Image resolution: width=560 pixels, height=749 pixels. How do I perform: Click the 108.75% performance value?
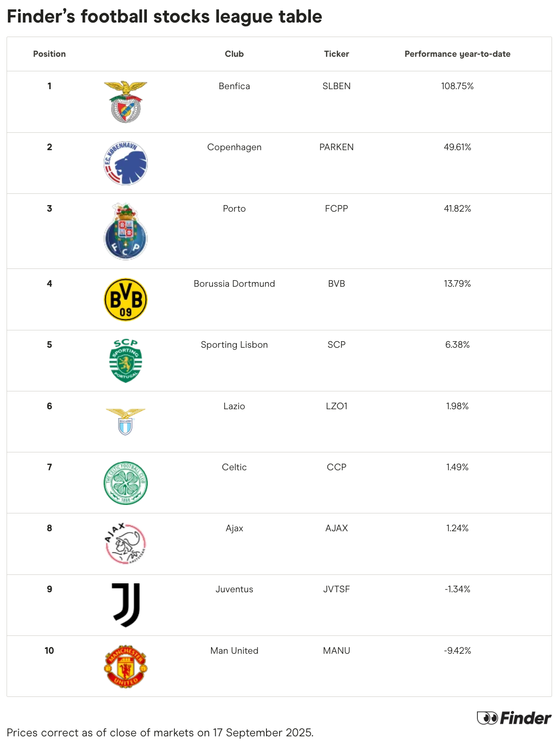[457, 86]
